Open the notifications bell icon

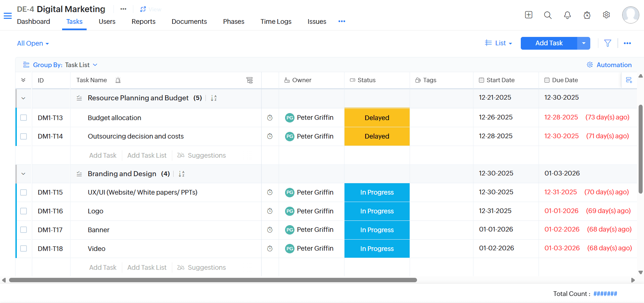[x=567, y=15]
